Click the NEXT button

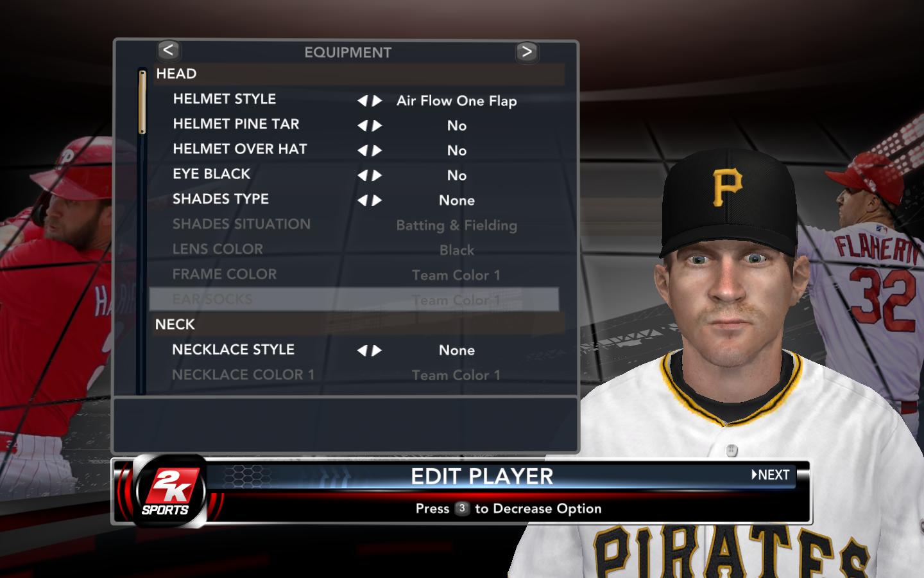(771, 475)
